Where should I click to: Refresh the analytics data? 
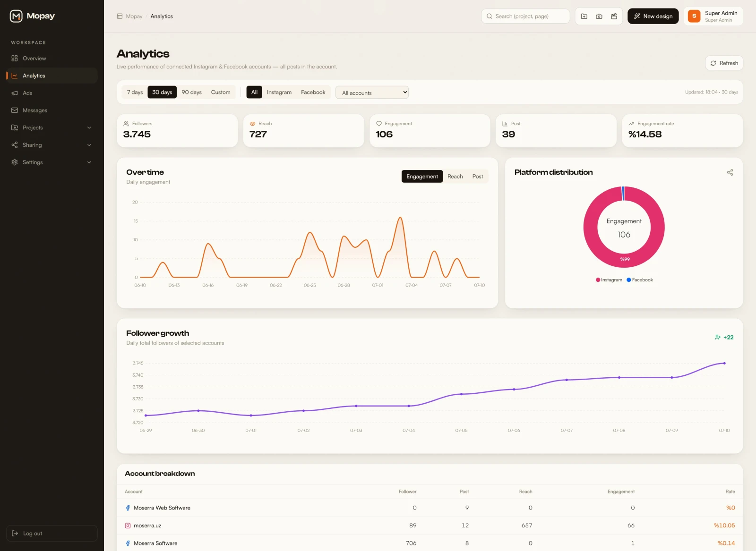coord(724,63)
